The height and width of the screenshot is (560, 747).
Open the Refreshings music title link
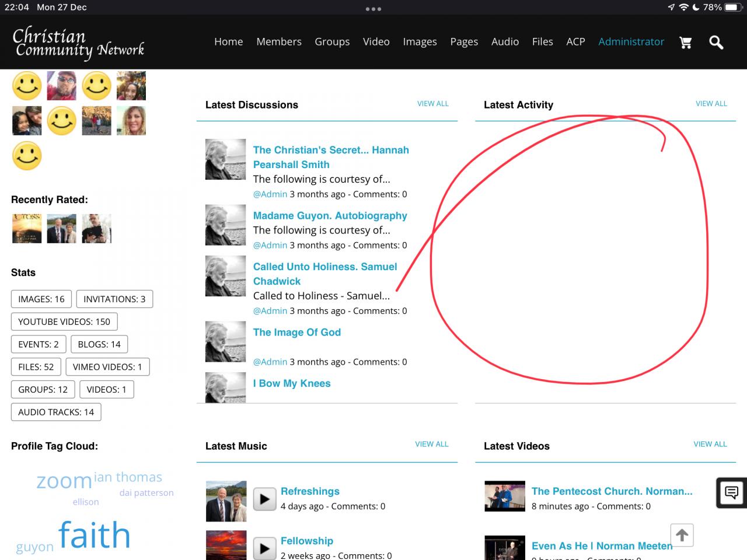[310, 491]
